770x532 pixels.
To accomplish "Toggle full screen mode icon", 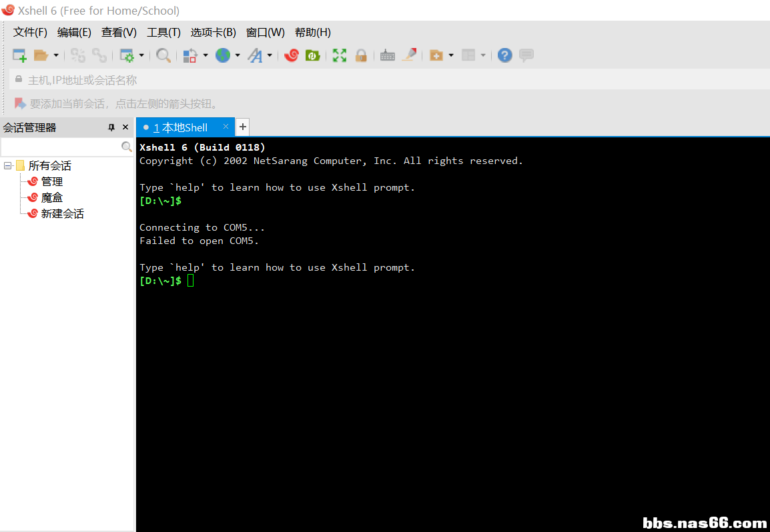I will click(340, 55).
